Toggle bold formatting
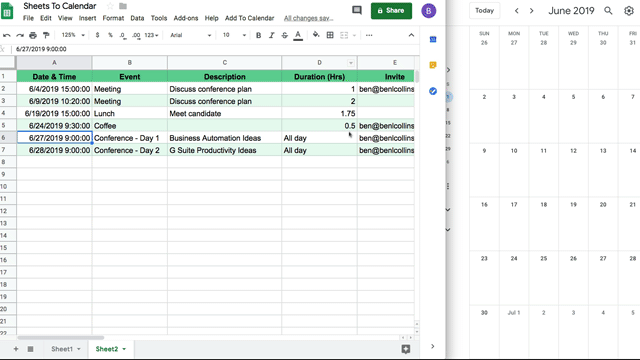This screenshot has height=360, width=640. 258,36
